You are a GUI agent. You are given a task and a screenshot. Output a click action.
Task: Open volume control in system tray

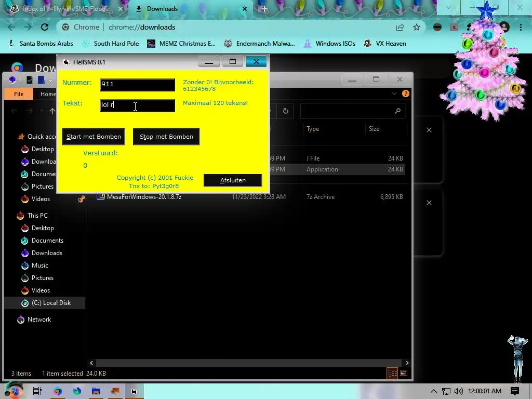458,391
